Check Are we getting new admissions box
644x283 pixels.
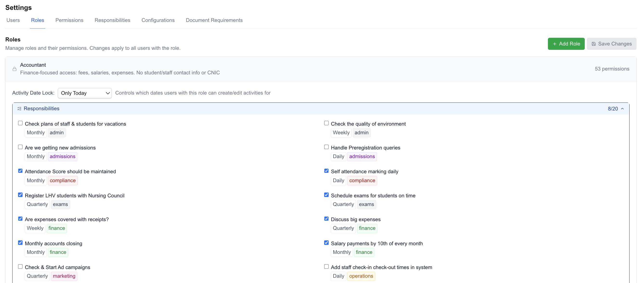pyautogui.click(x=20, y=147)
